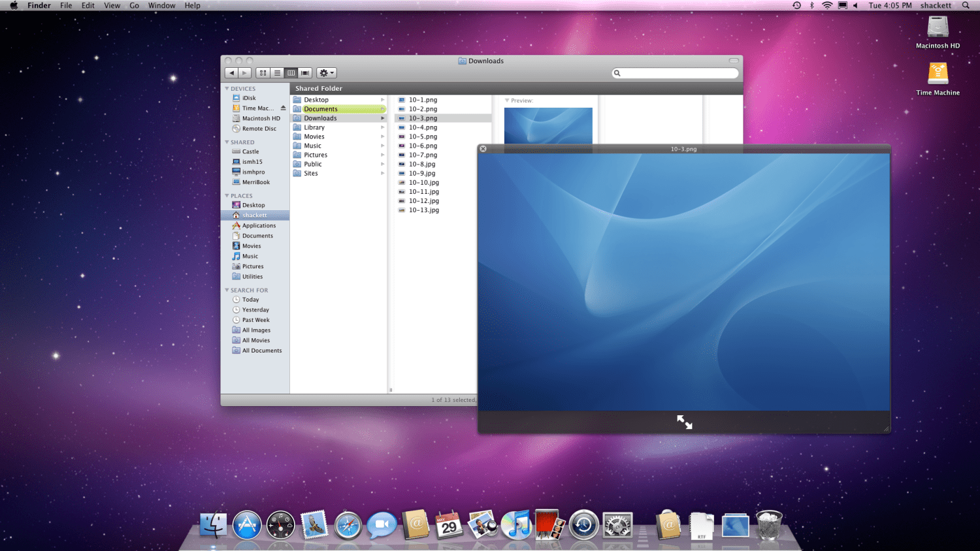The width and height of the screenshot is (980, 551).
Task: Open the Apple menu
Action: point(14,5)
